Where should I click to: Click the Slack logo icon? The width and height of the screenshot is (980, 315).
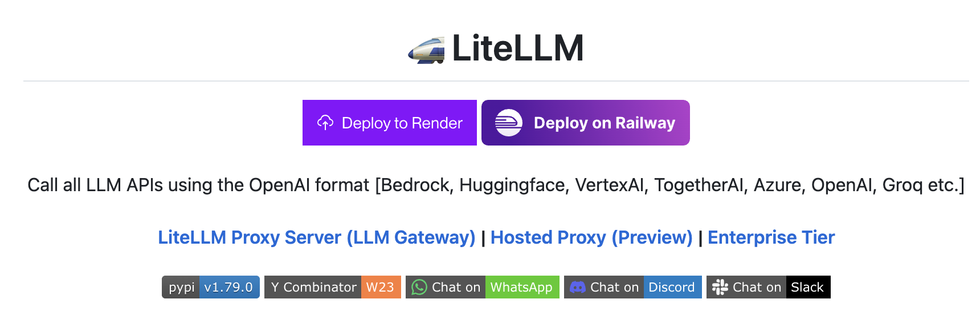point(720,287)
